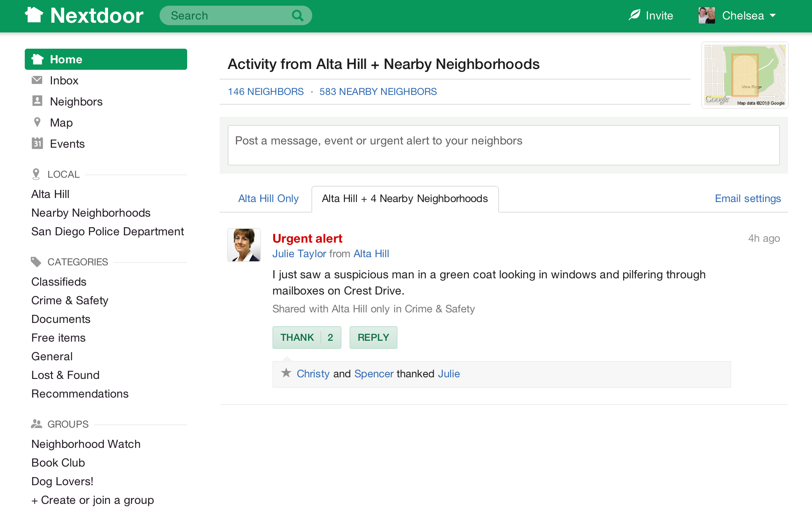This screenshot has width=812, height=527.
Task: View the thank count 2
Action: click(x=330, y=338)
